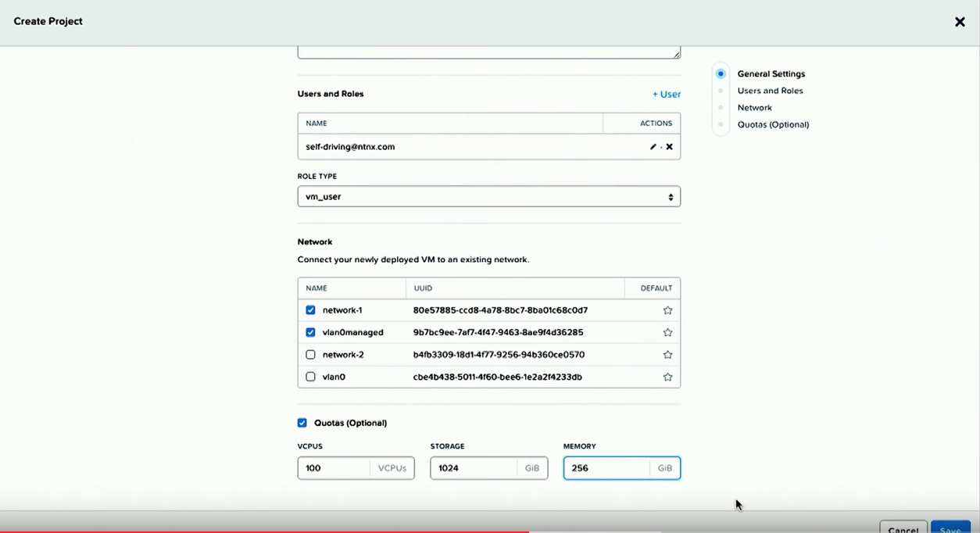This screenshot has height=533, width=980.
Task: Click the red video progress bar at the bottom
Action: click(x=264, y=531)
